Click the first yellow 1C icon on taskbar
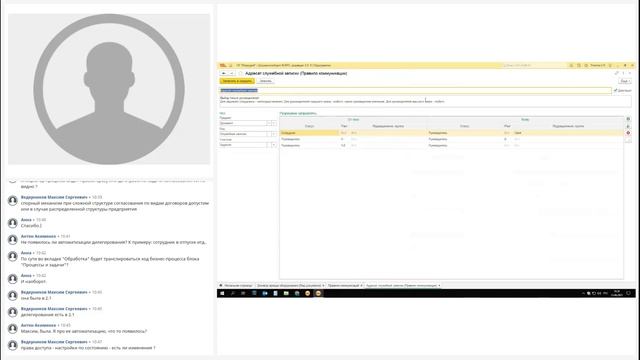 pyautogui.click(x=307, y=293)
